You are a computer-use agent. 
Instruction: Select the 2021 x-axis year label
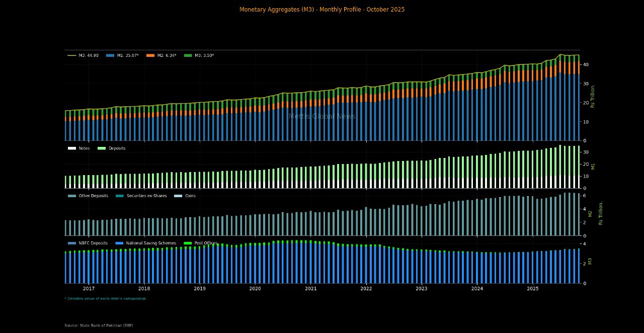pyautogui.click(x=310, y=289)
